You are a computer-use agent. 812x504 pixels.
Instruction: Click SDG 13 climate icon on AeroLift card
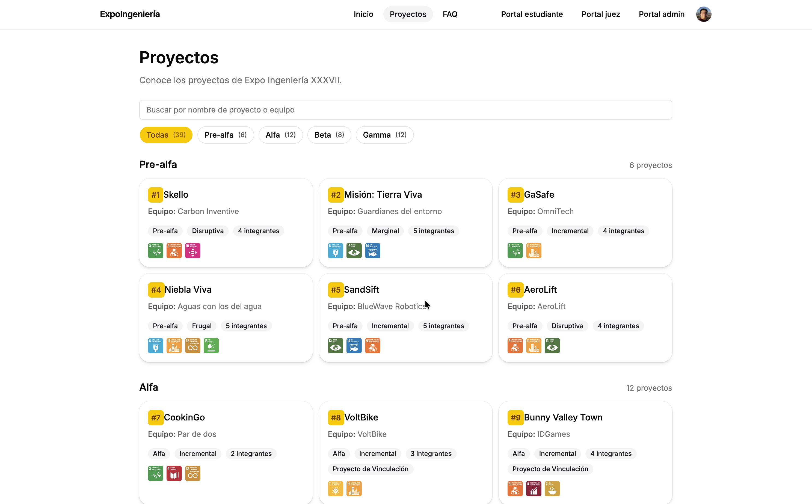point(552,346)
